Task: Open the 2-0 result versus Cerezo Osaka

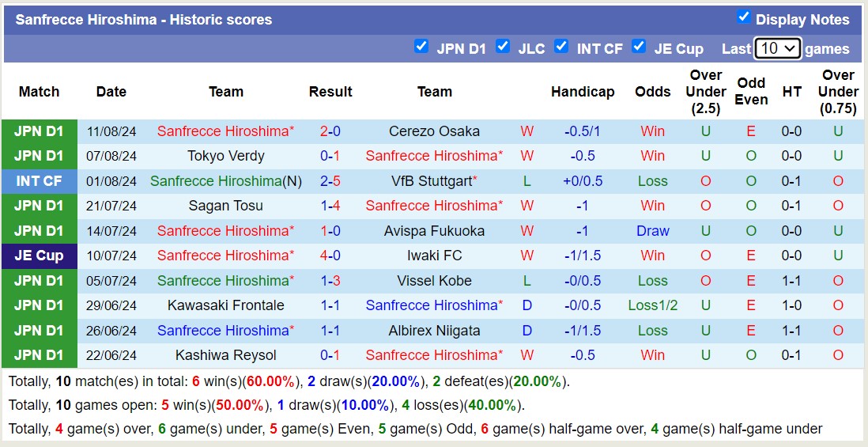Action: coord(330,131)
